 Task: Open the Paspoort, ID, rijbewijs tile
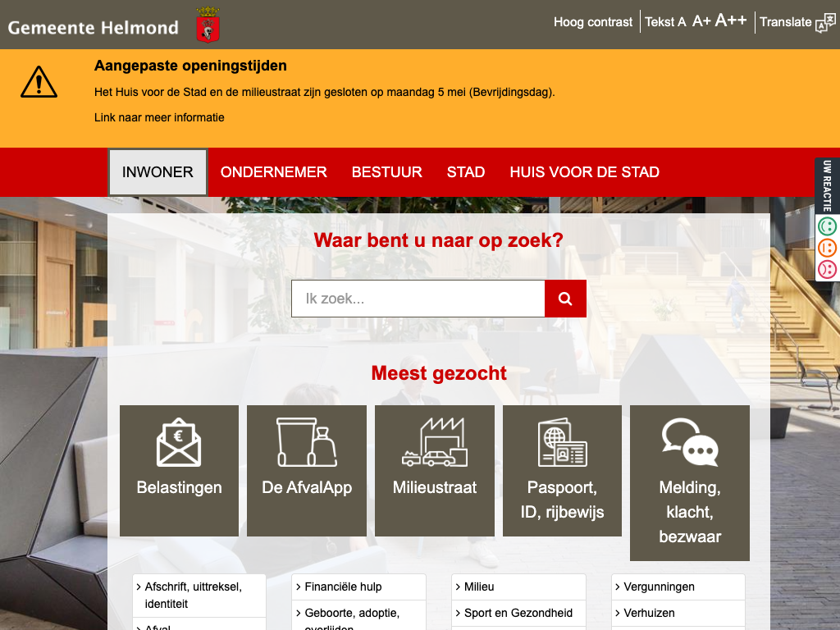[x=562, y=470]
